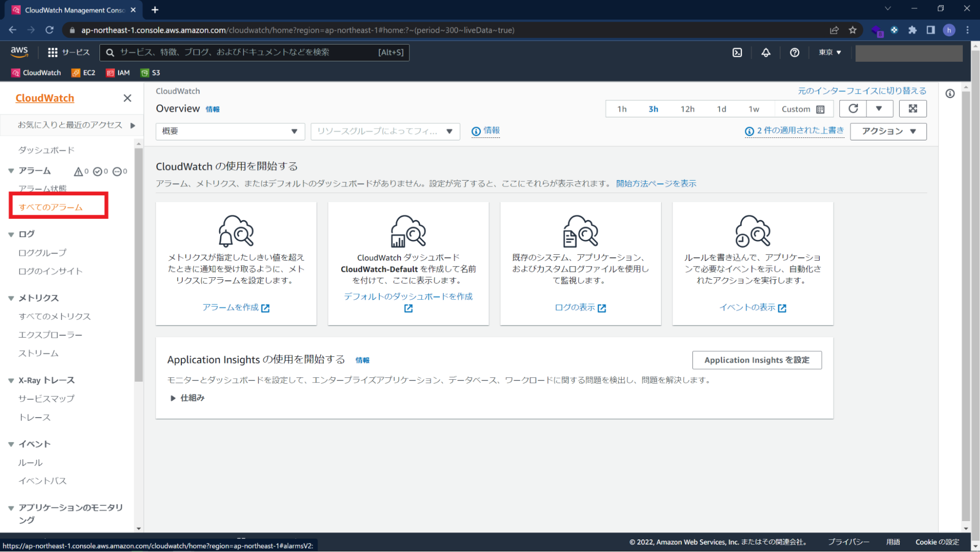Close the CloudWatch side navigation
The height and width of the screenshot is (552, 980).
pyautogui.click(x=127, y=98)
